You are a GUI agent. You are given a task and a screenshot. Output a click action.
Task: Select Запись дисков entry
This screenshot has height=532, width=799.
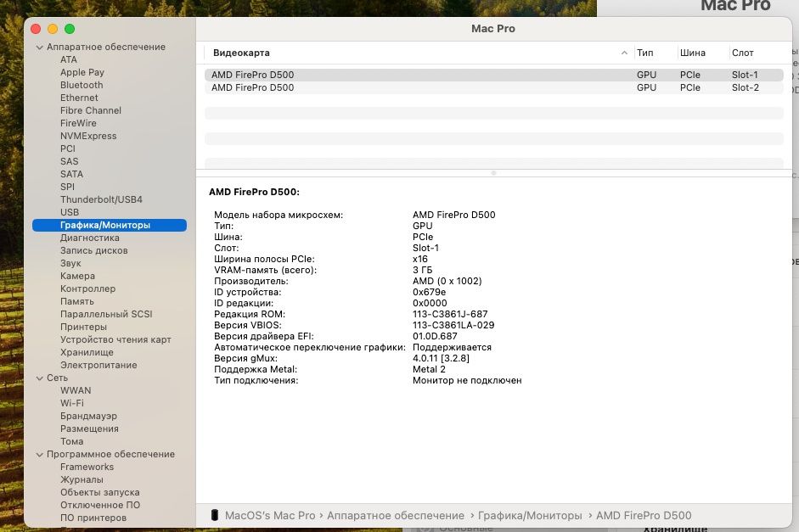coord(93,250)
